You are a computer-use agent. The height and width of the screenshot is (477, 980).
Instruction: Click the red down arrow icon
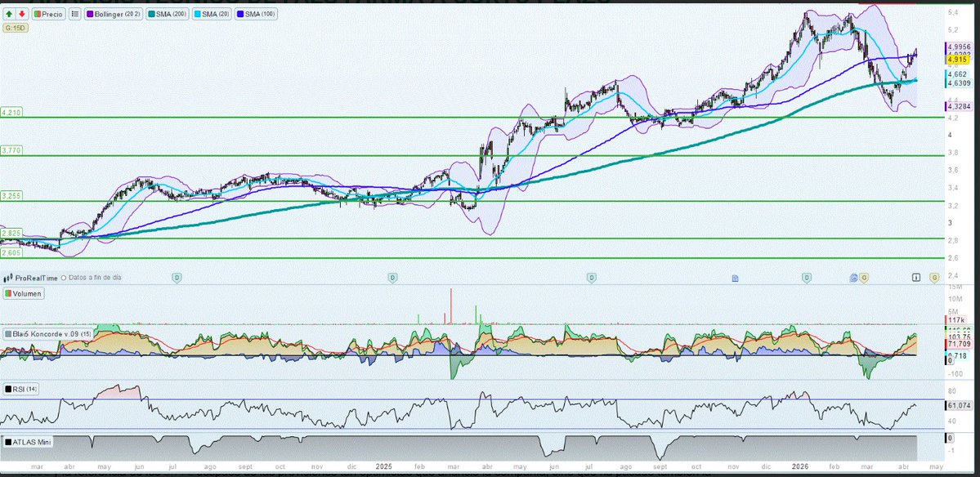pos(21,14)
